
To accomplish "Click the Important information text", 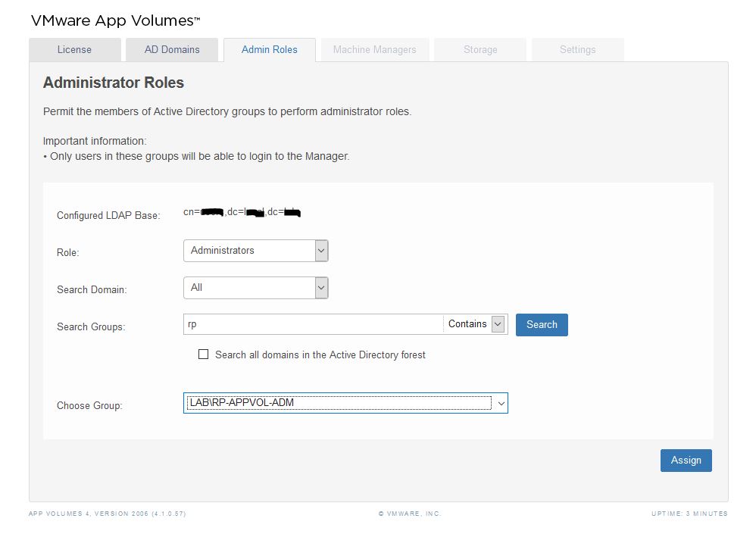I will (95, 142).
